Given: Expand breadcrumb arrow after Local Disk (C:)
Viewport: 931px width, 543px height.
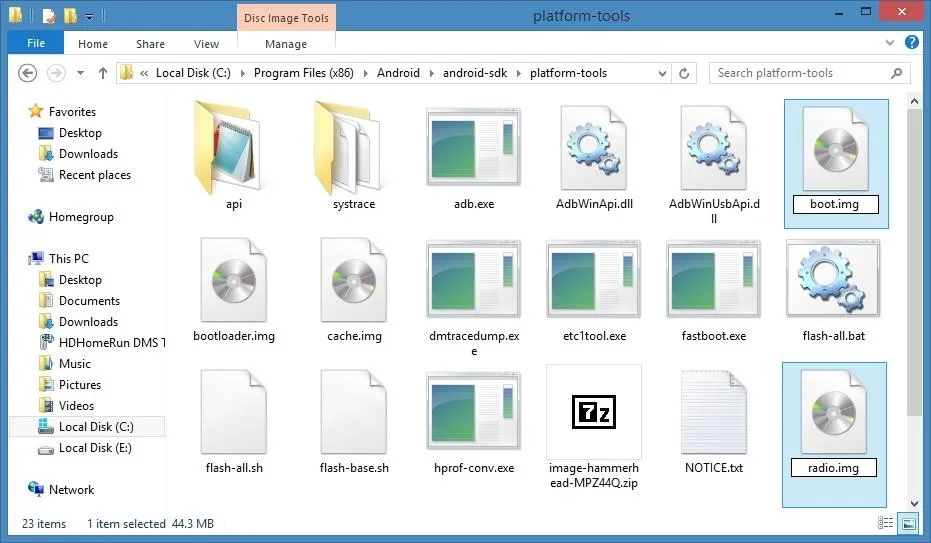Looking at the screenshot, I should pos(242,73).
